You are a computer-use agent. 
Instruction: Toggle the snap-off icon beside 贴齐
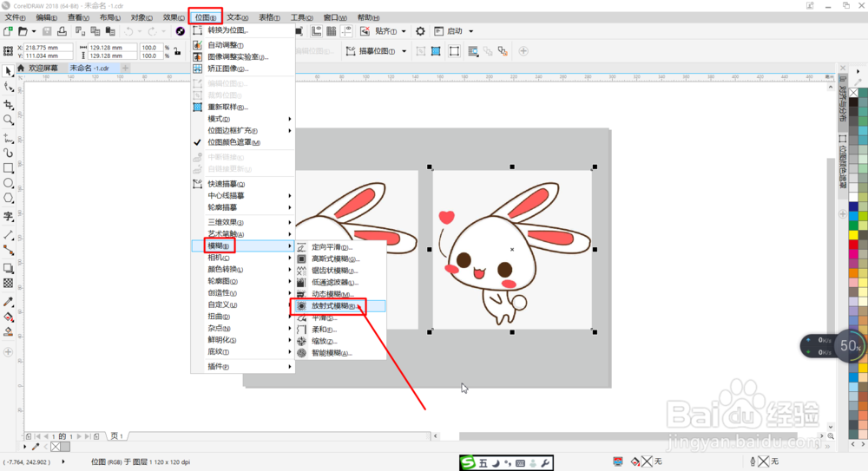tap(365, 31)
